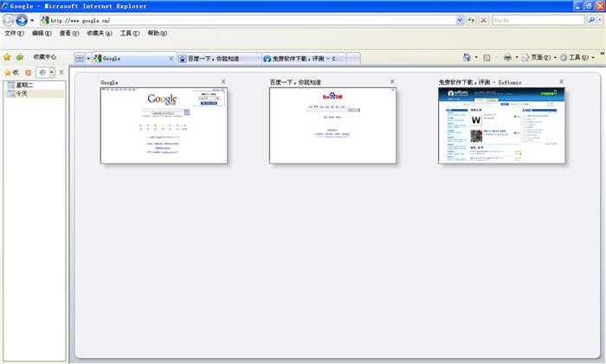Click the Refresh page icon
The width and height of the screenshot is (606, 364).
[x=471, y=20]
